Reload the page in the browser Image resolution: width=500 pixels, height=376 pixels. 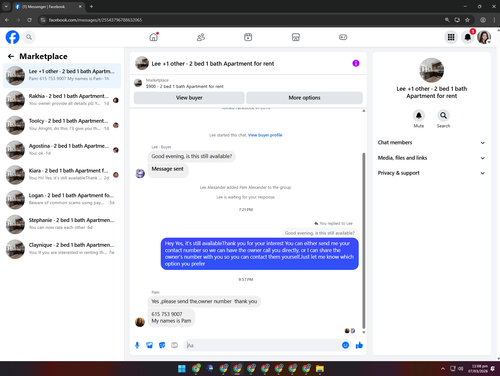[x=29, y=20]
